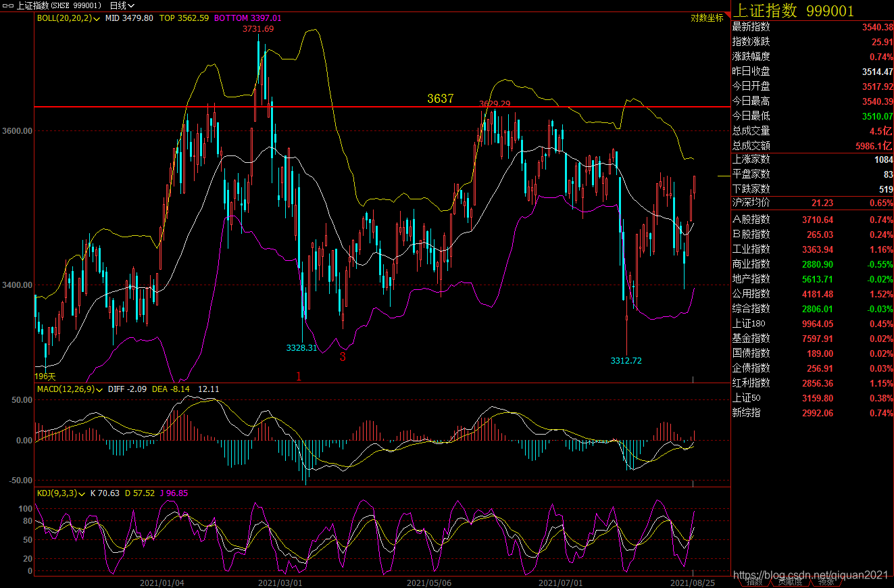Click the 2021/08/25 date axis label
Screen dimensions: 894x588
(x=692, y=582)
